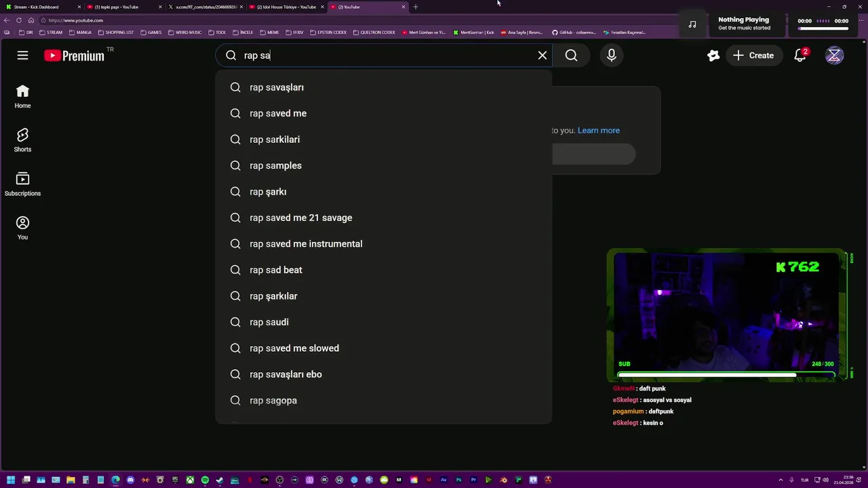Viewport: 868px width, 488px height.
Task: Open the STREAM bookmarks folder
Action: click(51, 33)
